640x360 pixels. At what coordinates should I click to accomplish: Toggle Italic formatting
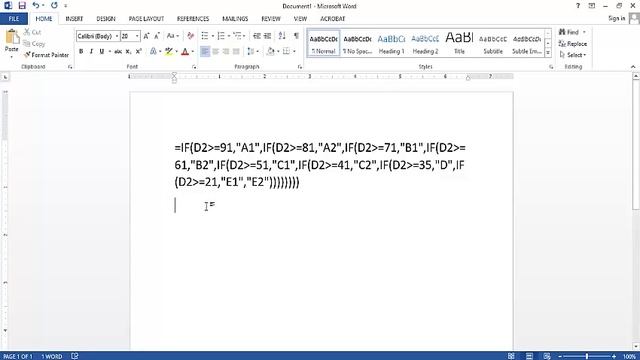[x=91, y=51]
